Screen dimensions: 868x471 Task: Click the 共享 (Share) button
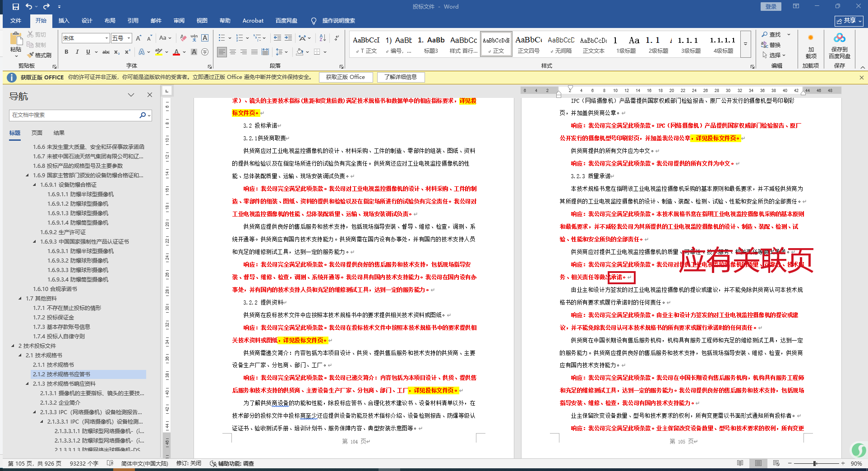point(849,21)
